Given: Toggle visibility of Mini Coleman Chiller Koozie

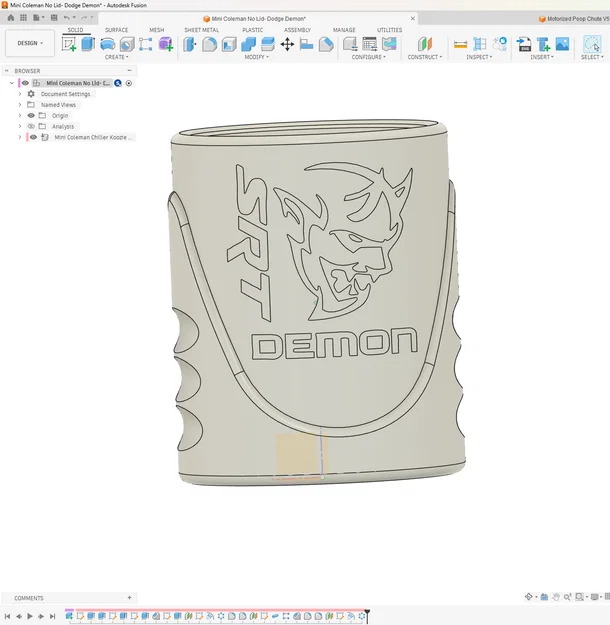Looking at the screenshot, I should click(33, 137).
